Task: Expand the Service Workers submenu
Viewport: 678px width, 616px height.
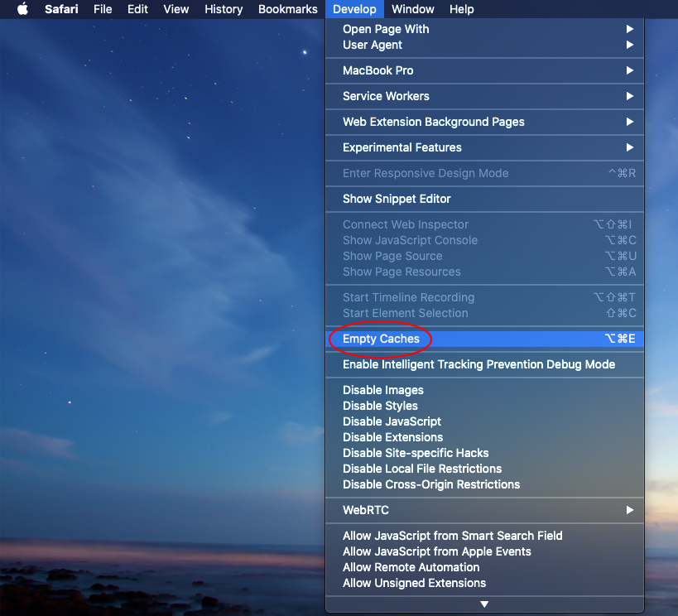Action: click(485, 96)
